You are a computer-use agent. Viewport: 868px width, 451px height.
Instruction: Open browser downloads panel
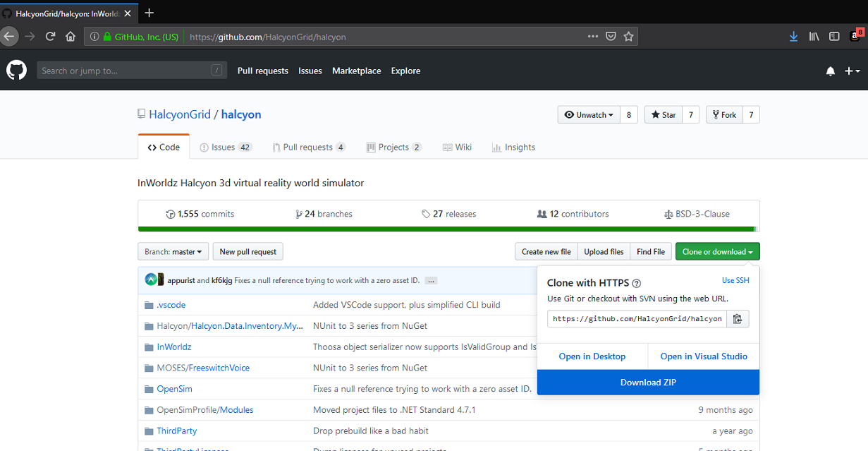pos(794,36)
